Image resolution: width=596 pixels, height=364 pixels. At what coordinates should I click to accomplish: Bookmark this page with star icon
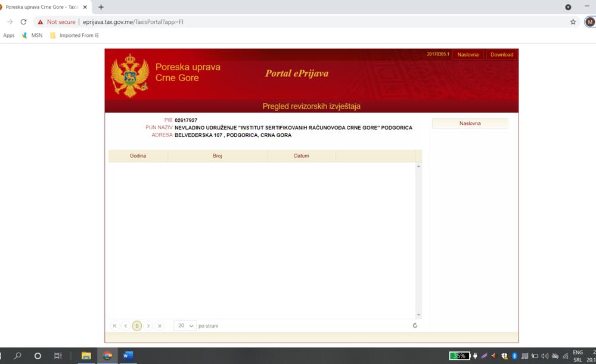[x=573, y=21]
